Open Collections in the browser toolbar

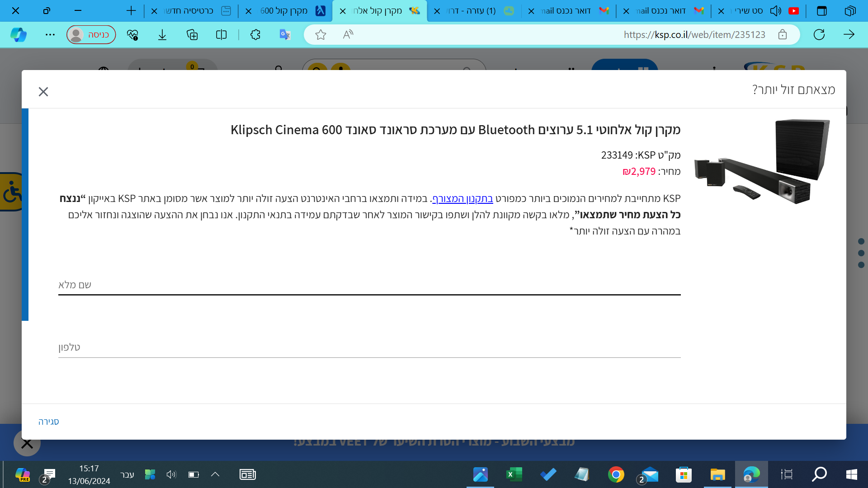pyautogui.click(x=192, y=34)
